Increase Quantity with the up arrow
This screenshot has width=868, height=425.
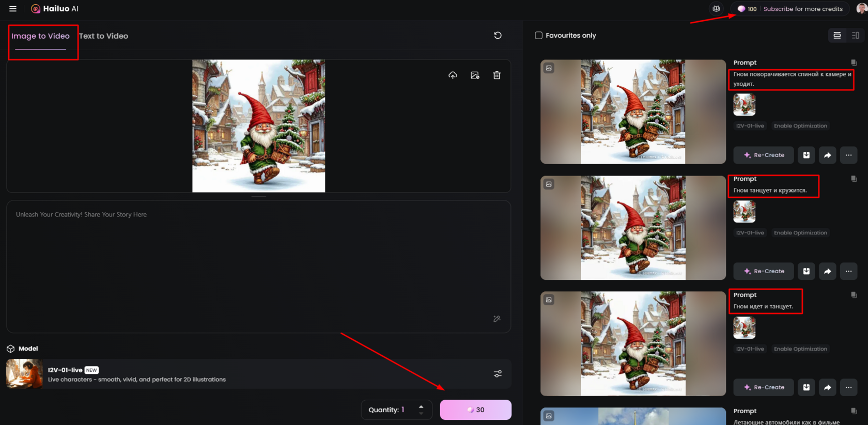(421, 406)
